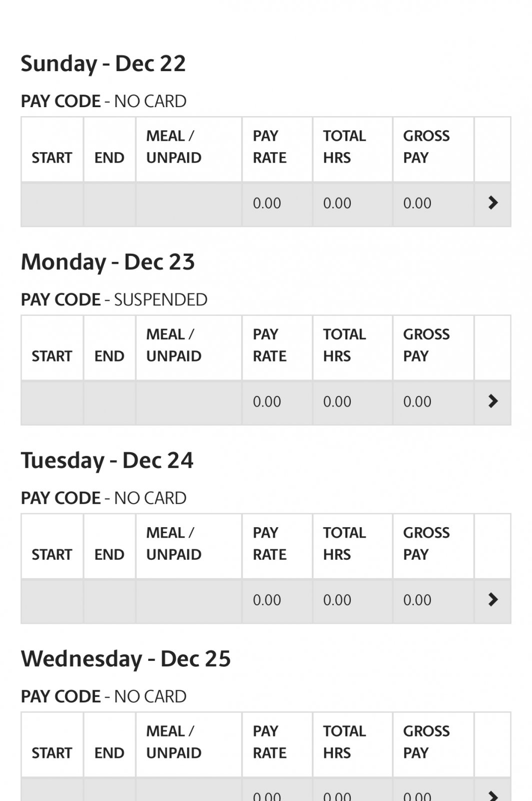The image size is (532, 801).
Task: Open Monday Dec 23 entry details arrow
Action: pos(493,402)
